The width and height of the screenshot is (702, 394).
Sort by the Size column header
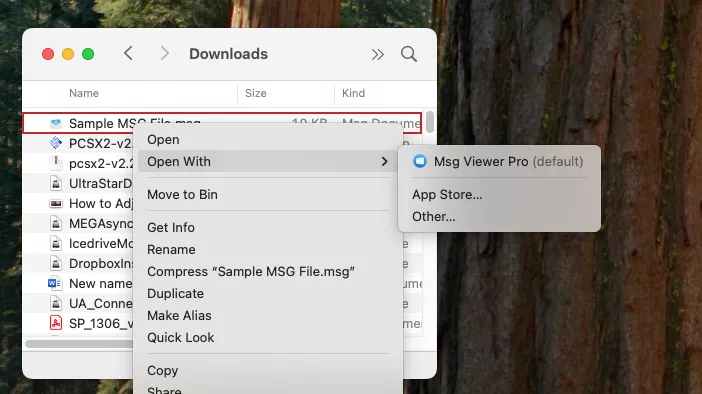[256, 93]
